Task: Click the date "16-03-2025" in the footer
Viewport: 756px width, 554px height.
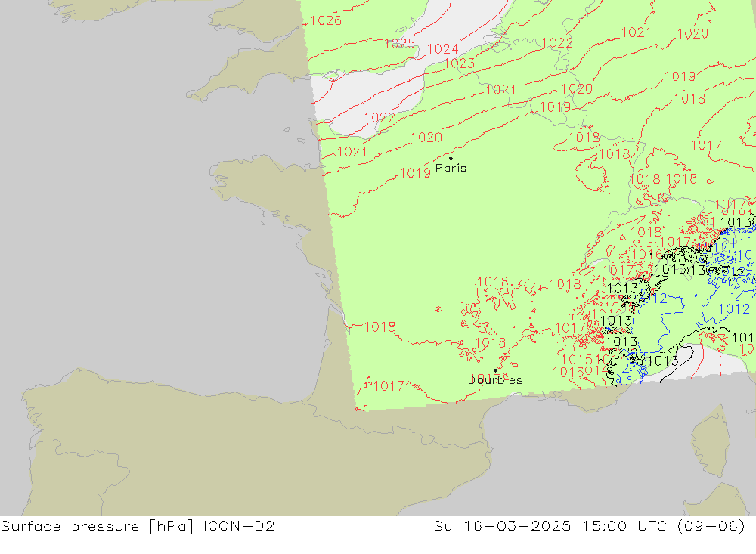Action: coord(517,526)
